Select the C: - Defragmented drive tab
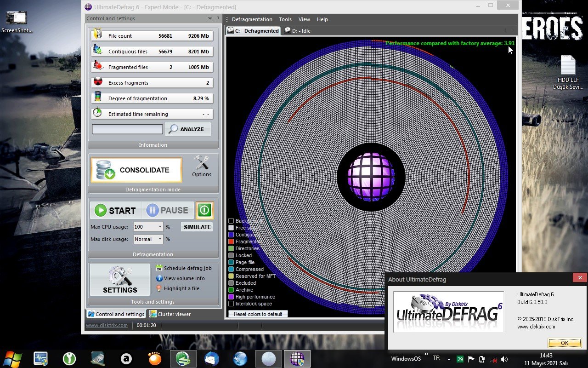Screen dimensions: 588x368 (x=253, y=31)
